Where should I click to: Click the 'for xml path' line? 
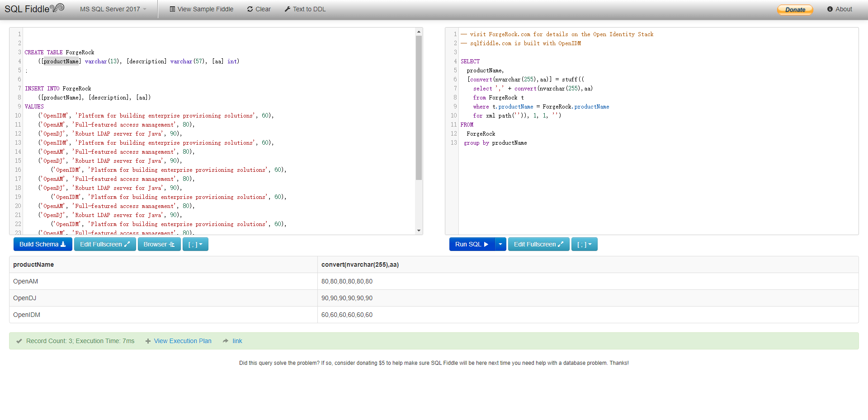(517, 116)
